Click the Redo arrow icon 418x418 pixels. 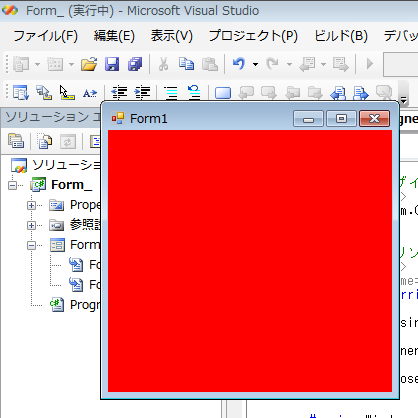tap(273, 64)
